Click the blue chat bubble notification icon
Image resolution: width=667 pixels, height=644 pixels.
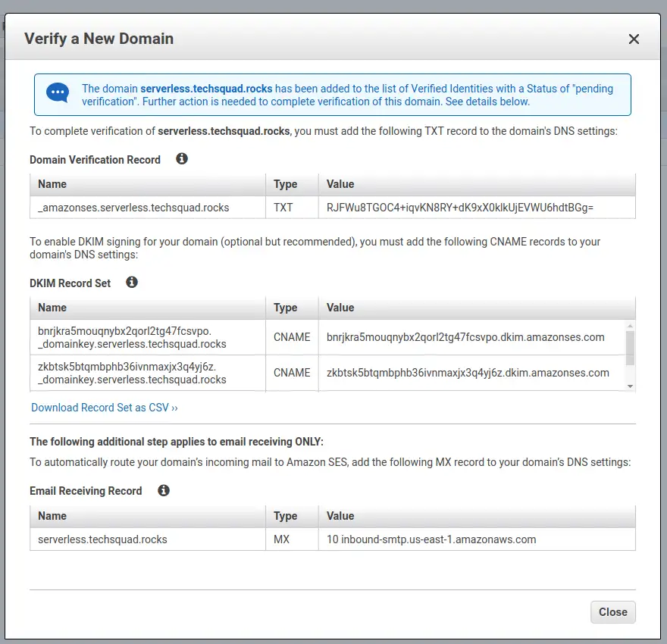point(58,92)
